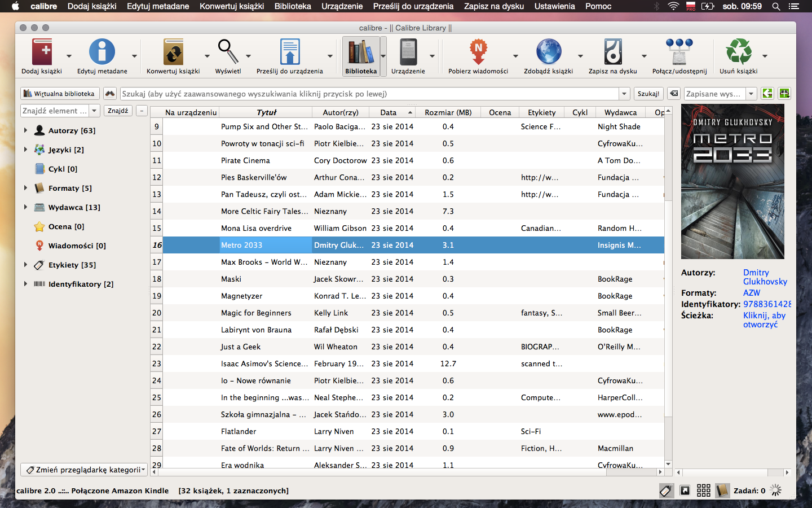Open the Pomoc menu
This screenshot has height=508, width=812.
tap(598, 6)
